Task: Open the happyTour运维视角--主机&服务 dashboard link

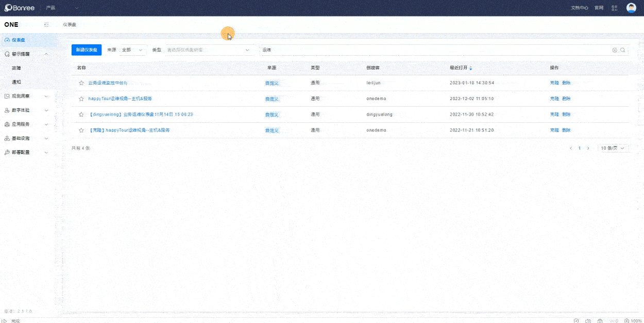Action: coord(120,99)
